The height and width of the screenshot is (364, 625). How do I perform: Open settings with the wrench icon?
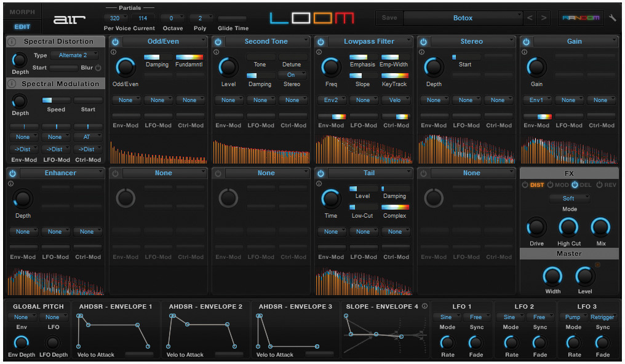point(613,18)
